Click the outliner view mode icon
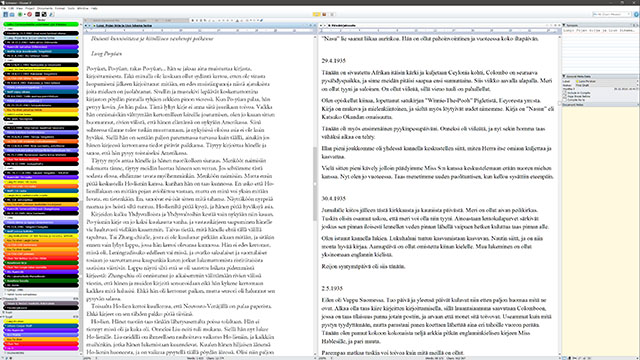The width and height of the screenshot is (640, 360). click(331, 14)
